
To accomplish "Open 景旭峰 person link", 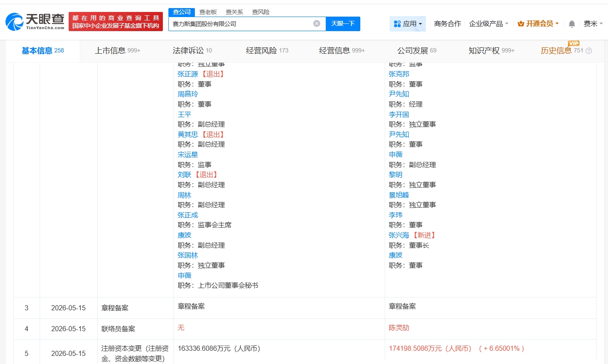I will click(x=399, y=195).
